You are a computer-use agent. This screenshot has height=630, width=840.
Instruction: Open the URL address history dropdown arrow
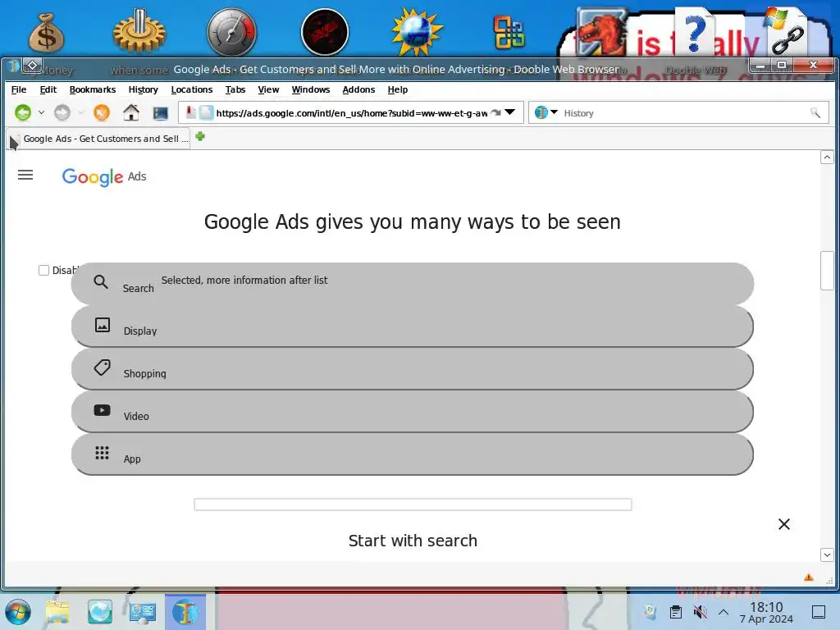510,112
